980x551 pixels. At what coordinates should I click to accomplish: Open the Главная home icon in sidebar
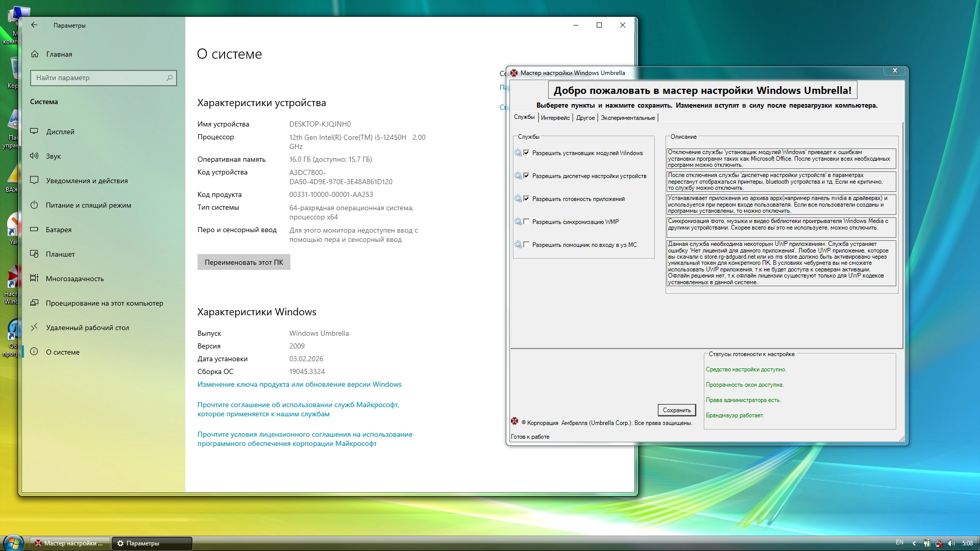point(35,54)
